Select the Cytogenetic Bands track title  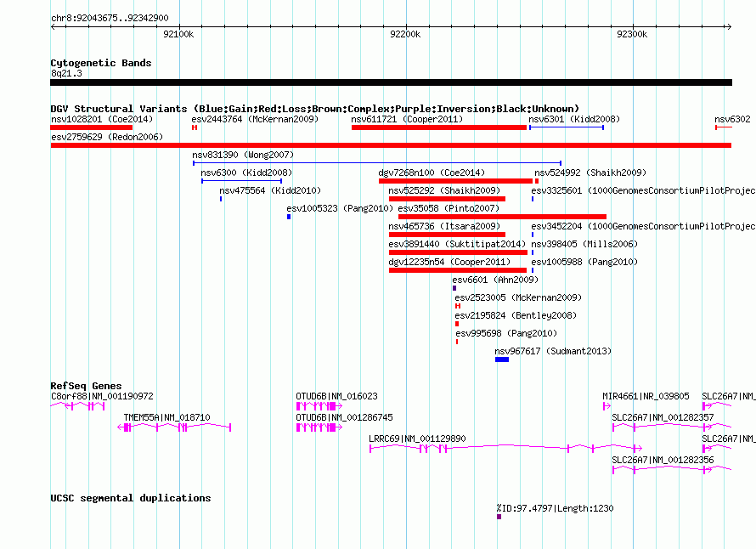pos(101,63)
